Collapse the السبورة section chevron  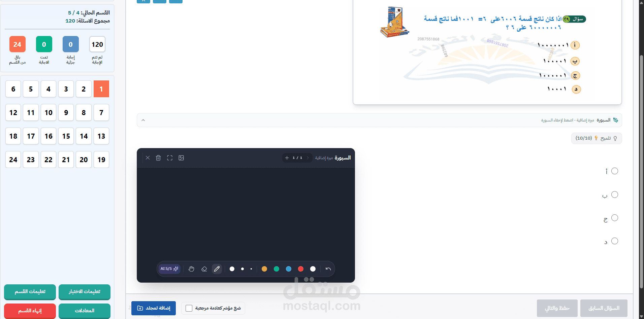click(143, 120)
